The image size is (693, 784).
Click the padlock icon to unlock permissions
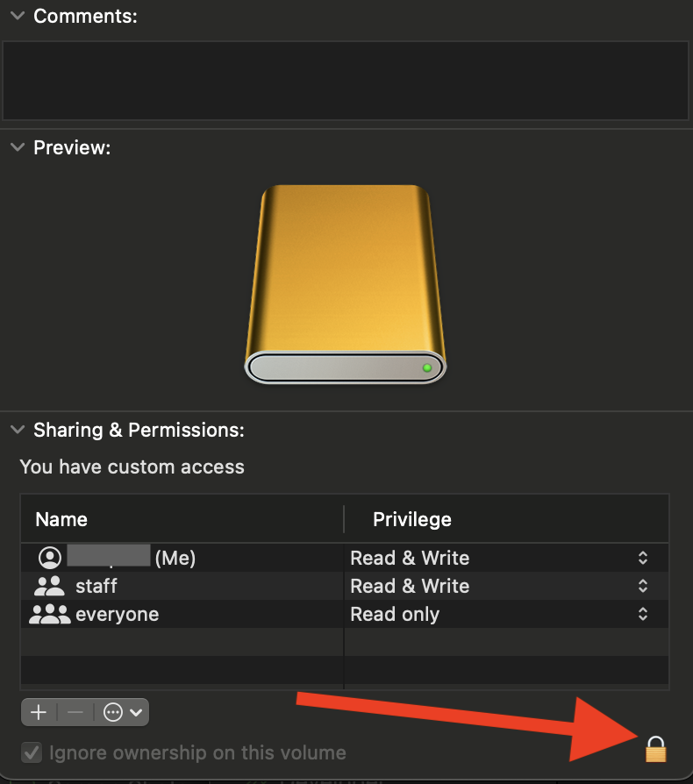click(655, 749)
